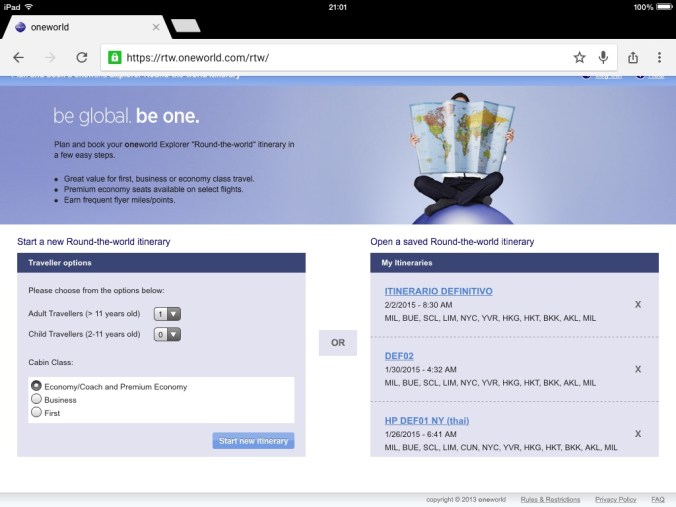Open ITINERARIO DEFINITIVO saved itinerary
This screenshot has width=676, height=507.
pyautogui.click(x=438, y=291)
